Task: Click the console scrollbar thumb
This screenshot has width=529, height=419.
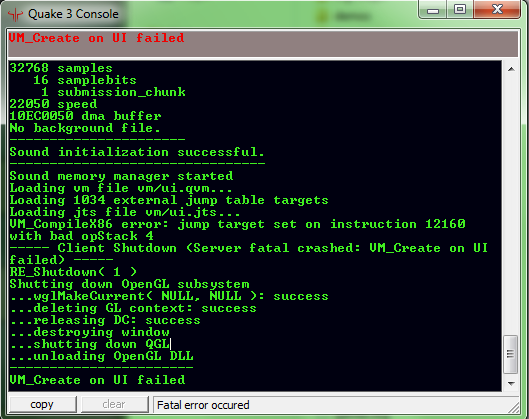Action: point(510,354)
